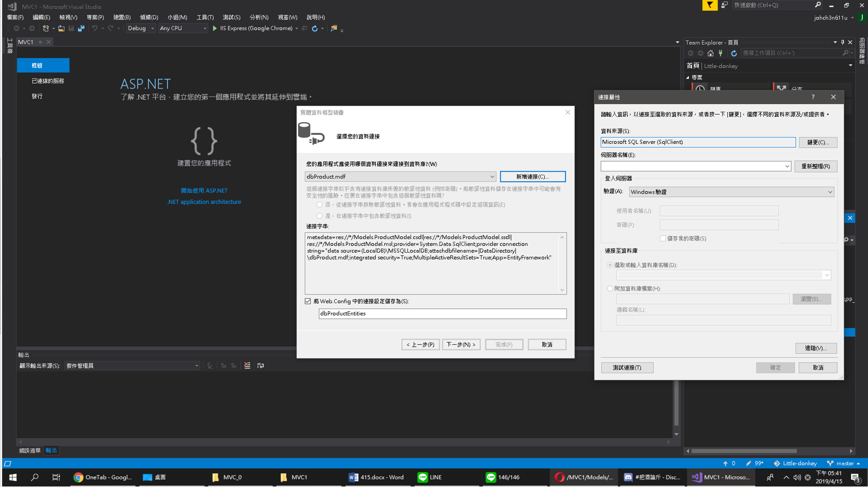This screenshot has height=487, width=868.
Task: Click the Next step button in wizard
Action: (x=461, y=345)
